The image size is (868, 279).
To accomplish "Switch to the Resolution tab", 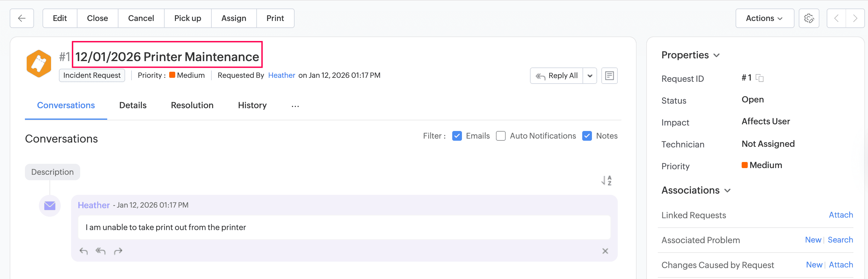I will [x=192, y=105].
